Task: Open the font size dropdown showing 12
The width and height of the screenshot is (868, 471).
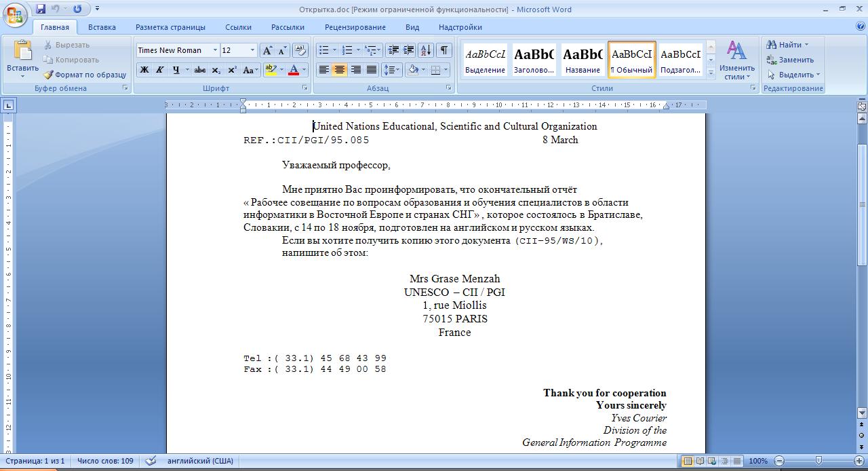Action: coord(253,50)
